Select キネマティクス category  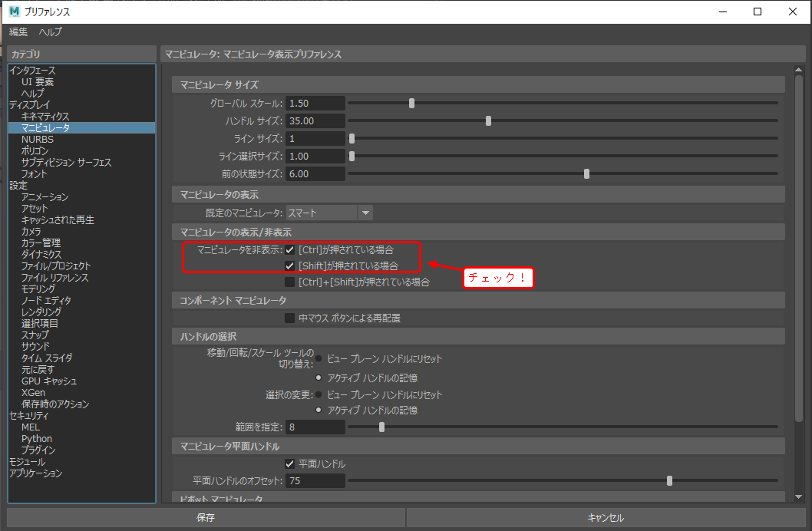pyautogui.click(x=45, y=117)
